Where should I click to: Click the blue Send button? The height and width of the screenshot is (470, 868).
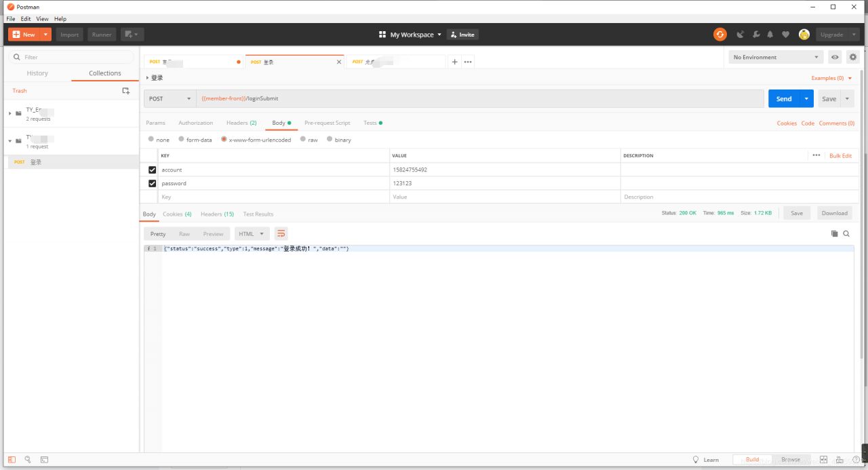784,98
